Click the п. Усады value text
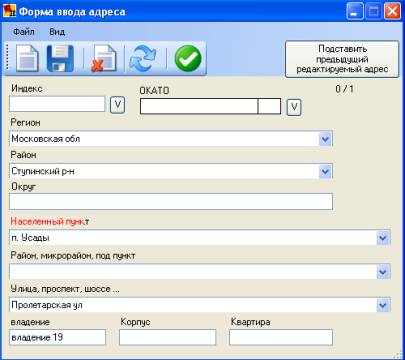The width and height of the screenshot is (405, 360). click(x=30, y=238)
